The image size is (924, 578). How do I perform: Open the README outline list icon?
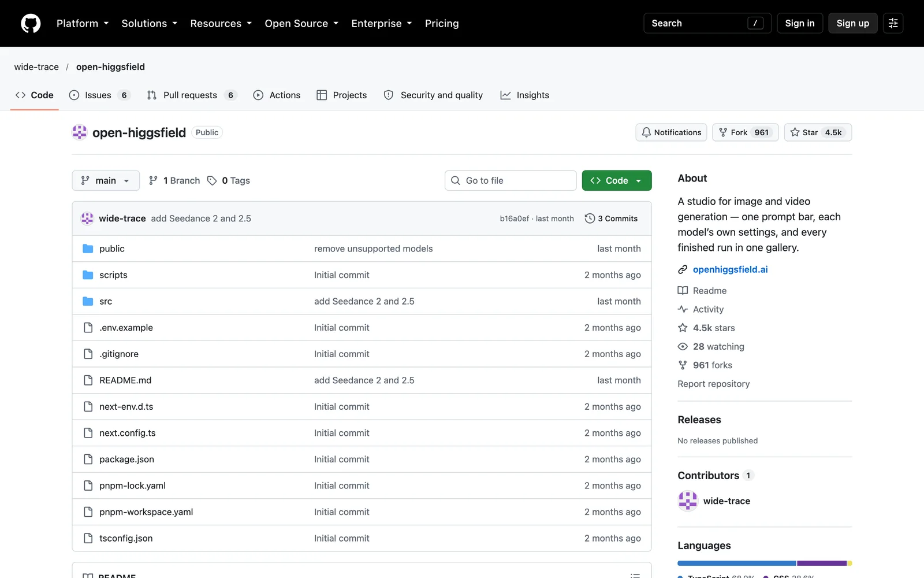pos(635,576)
